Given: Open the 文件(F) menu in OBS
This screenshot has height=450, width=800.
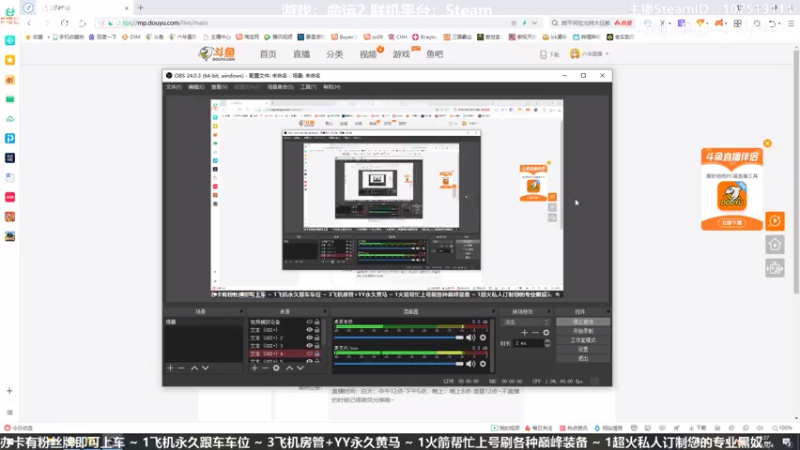Looking at the screenshot, I should click(x=173, y=87).
